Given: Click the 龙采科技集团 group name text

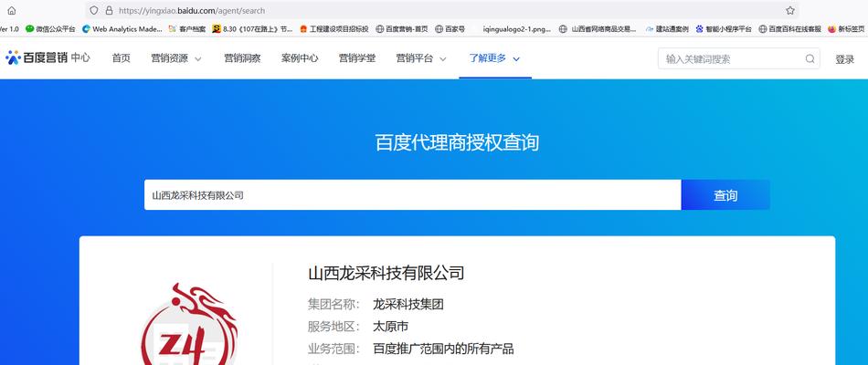Looking at the screenshot, I should pyautogui.click(x=408, y=304).
